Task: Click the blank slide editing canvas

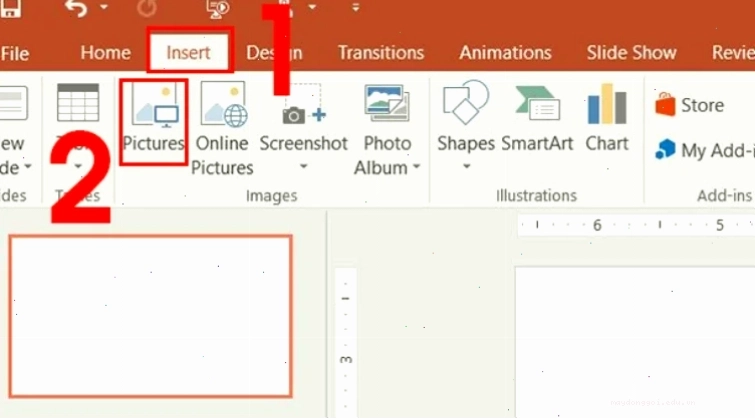Action: (x=635, y=342)
